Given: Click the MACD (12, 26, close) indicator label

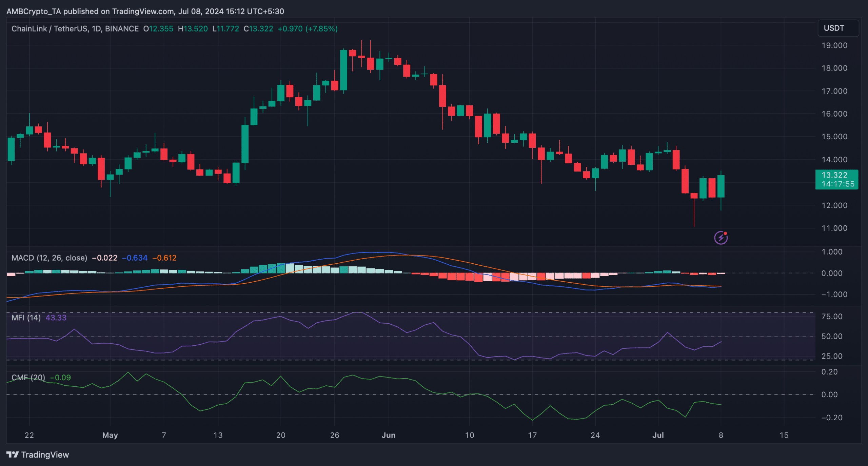Looking at the screenshot, I should point(49,258).
